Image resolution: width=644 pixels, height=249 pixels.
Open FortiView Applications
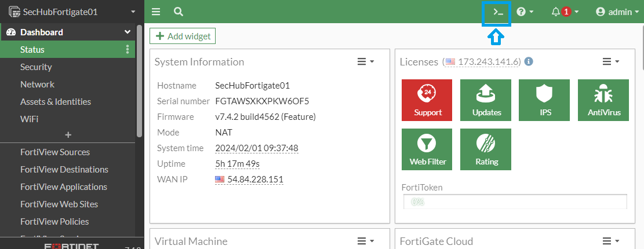click(64, 186)
